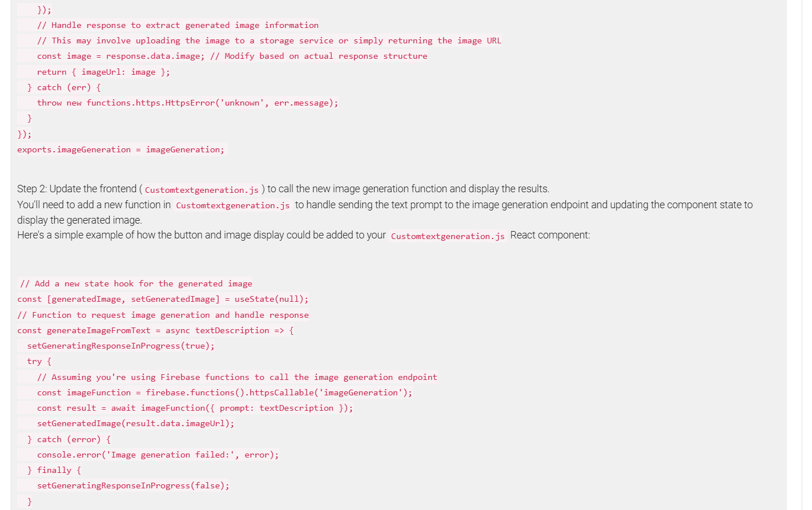Click the 'throw new functions.https.HttpsError' line

click(x=187, y=103)
